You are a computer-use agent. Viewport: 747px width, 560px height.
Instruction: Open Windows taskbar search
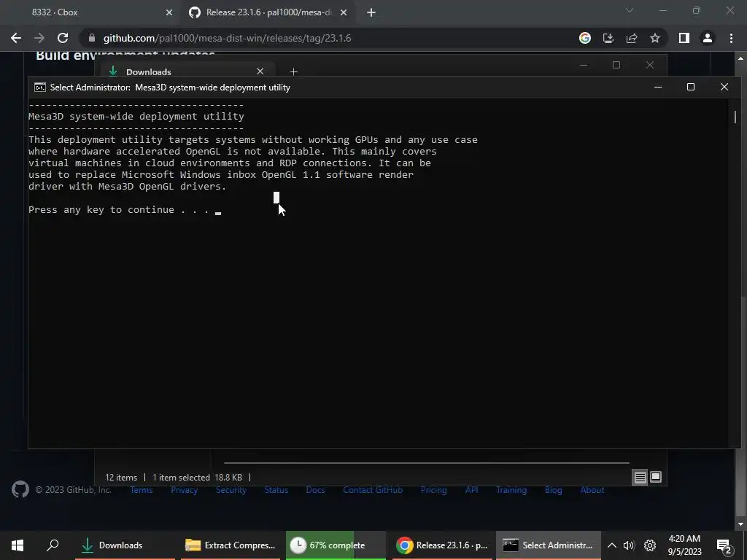[x=53, y=545]
